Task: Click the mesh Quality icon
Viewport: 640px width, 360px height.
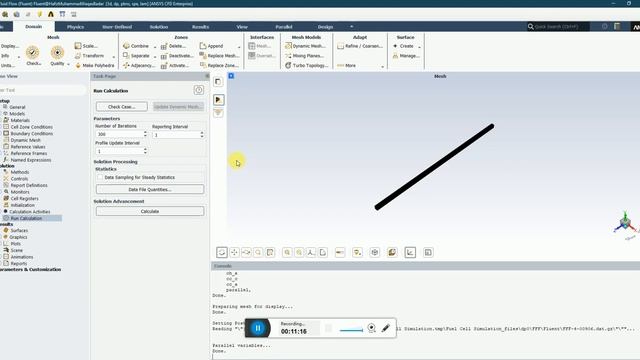Action: 57,53
